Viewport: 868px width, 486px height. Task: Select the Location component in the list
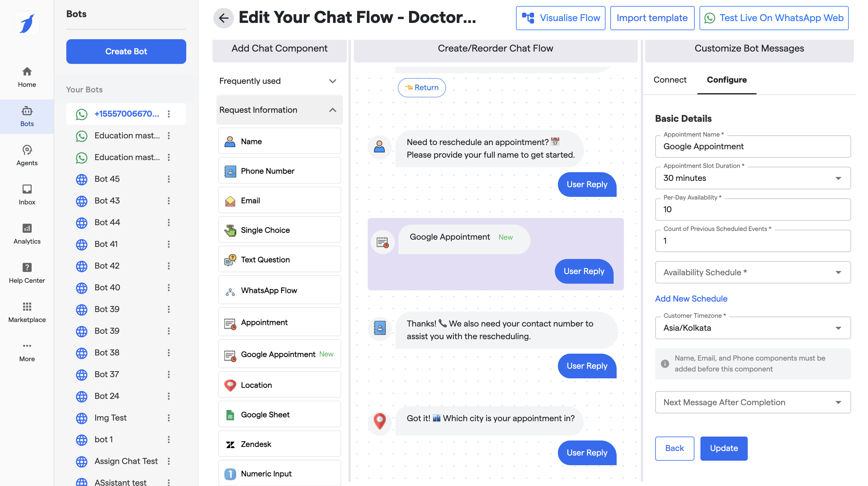click(x=279, y=385)
